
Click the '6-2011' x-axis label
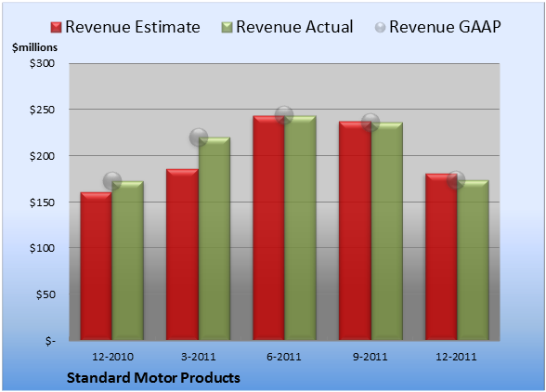pyautogui.click(x=284, y=357)
